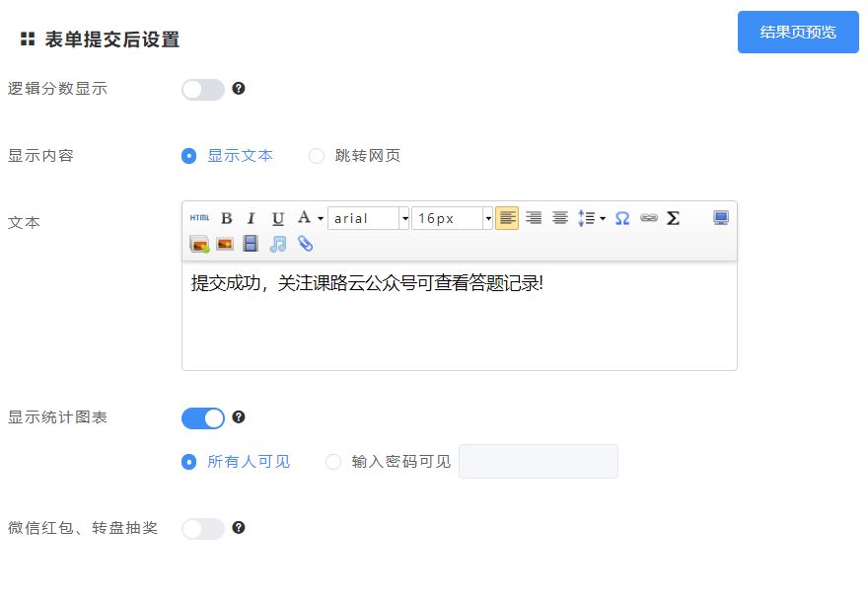Enable the 微信红包、转盘抽奖 switch
Screen dimensions: 868x602
202,529
